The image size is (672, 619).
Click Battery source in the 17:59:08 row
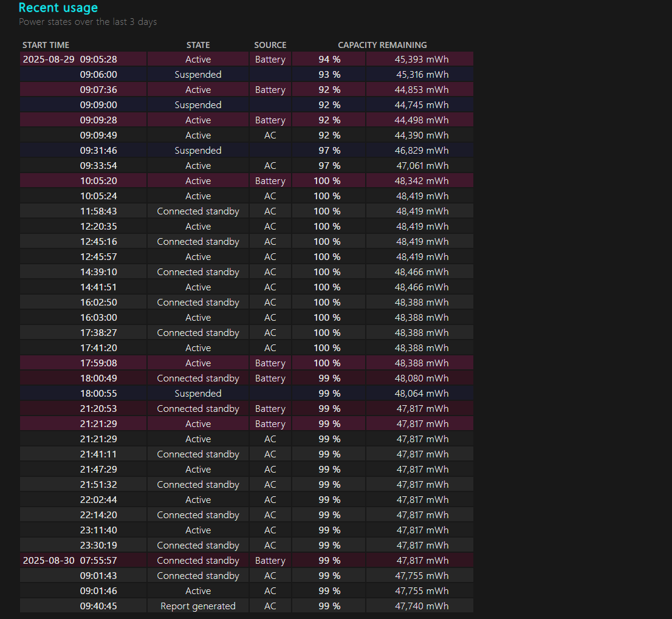point(270,363)
